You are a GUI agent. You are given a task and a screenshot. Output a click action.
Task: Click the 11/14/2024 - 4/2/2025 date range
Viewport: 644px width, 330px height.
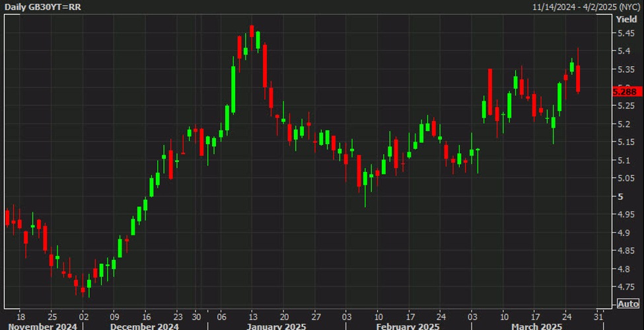[587, 7]
